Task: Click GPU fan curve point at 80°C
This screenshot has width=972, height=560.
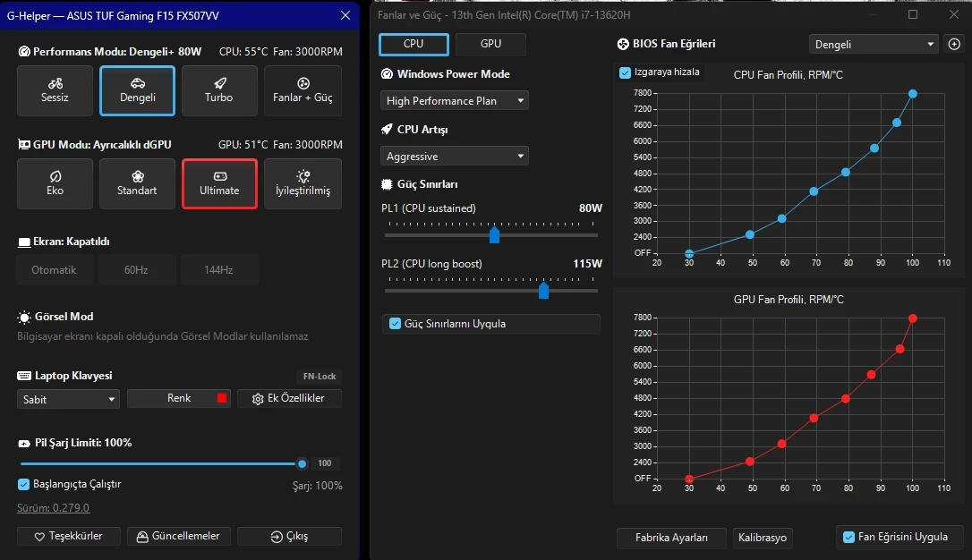Action: 846,399
